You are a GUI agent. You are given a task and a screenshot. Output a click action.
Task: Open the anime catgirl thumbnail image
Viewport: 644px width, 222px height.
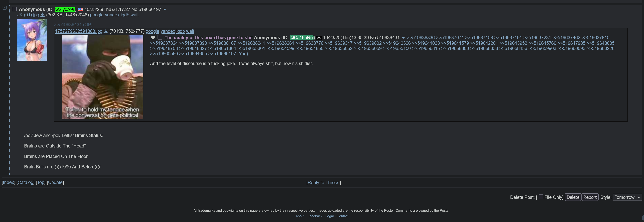(32, 40)
